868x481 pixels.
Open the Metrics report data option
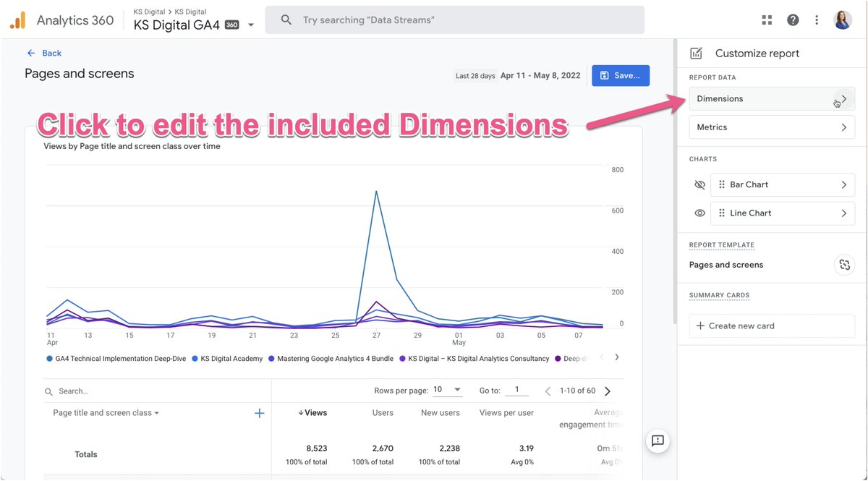coord(772,127)
